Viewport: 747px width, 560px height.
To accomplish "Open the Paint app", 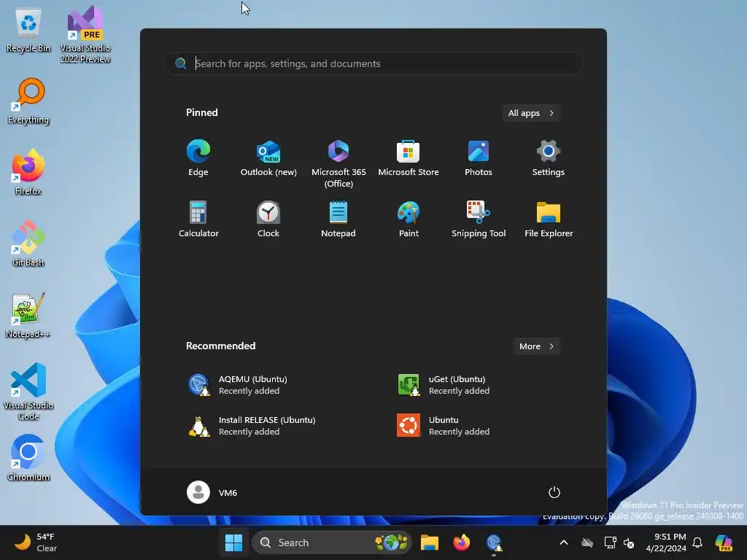I will [409, 219].
